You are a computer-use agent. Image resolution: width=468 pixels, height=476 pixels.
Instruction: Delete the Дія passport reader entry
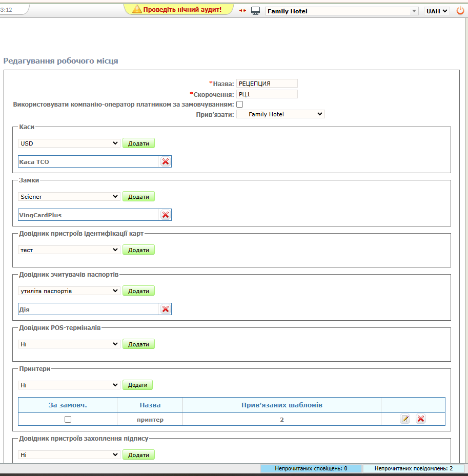tap(165, 309)
